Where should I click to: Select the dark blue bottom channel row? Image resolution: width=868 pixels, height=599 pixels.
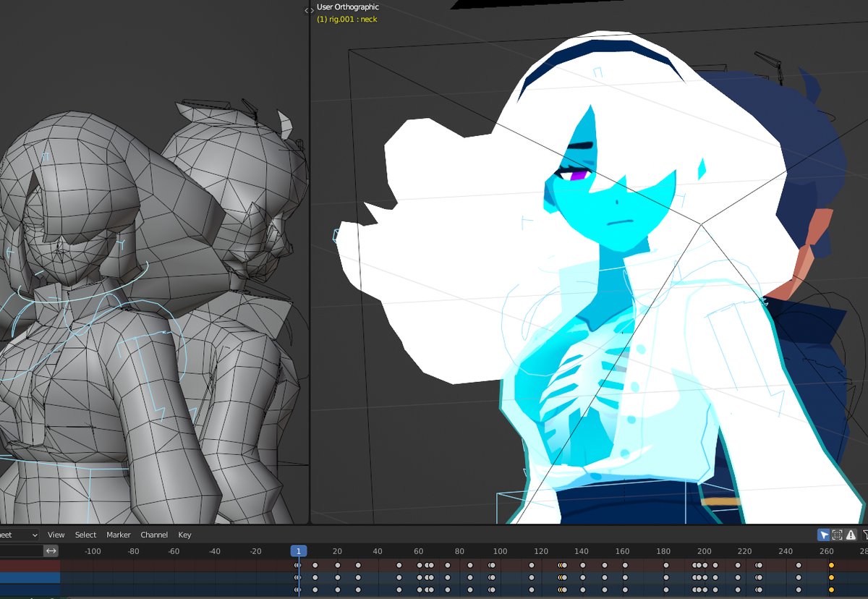click(30, 590)
